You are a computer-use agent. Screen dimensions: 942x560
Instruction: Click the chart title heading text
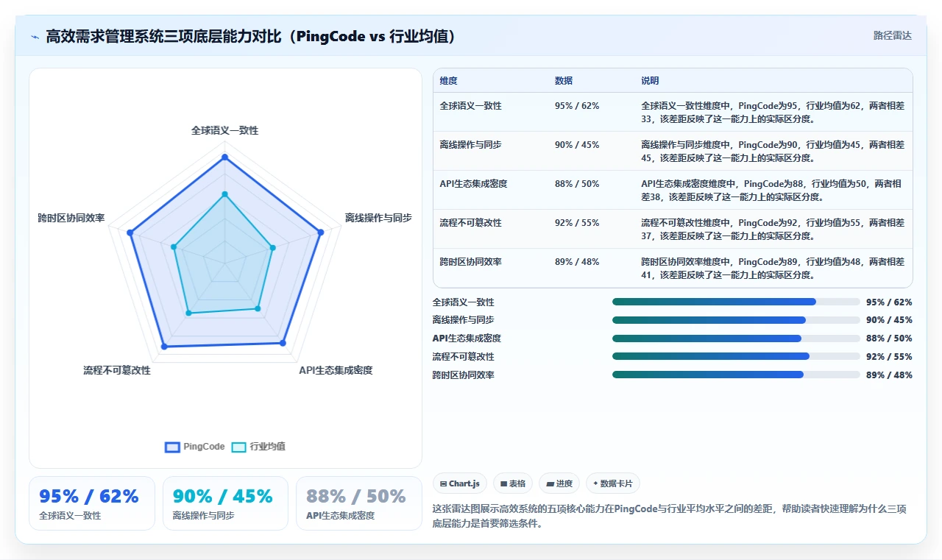[250, 36]
